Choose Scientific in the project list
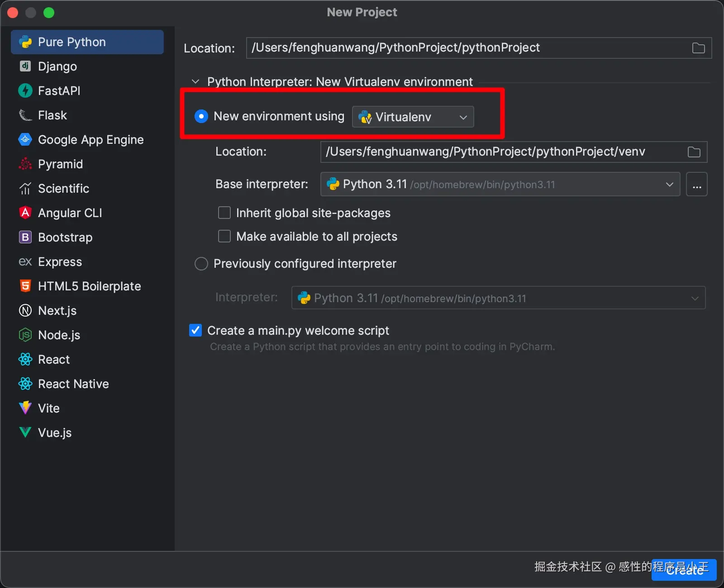Image resolution: width=724 pixels, height=588 pixels. tap(87, 189)
